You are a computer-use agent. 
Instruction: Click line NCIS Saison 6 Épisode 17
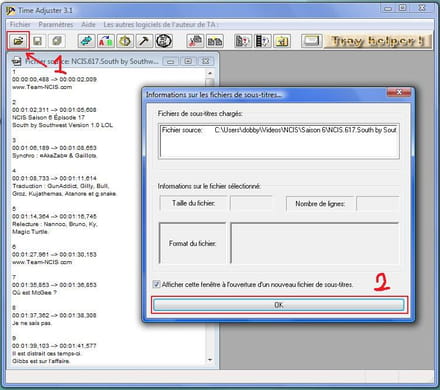point(48,117)
